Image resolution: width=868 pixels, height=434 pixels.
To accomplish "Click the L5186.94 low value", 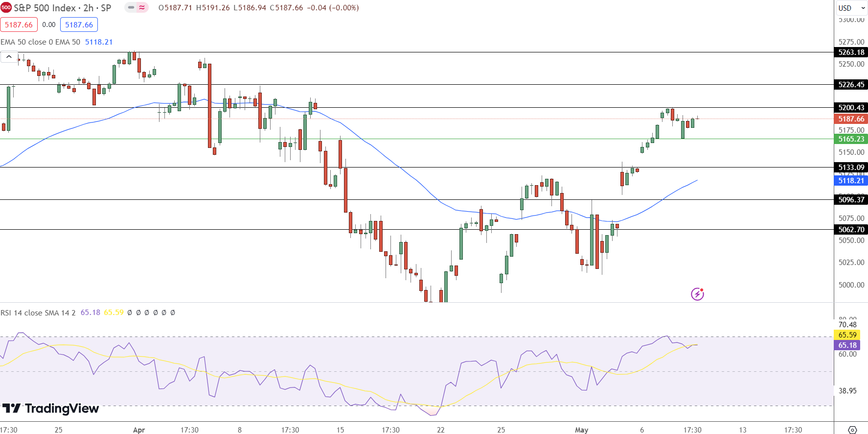I will (x=250, y=8).
